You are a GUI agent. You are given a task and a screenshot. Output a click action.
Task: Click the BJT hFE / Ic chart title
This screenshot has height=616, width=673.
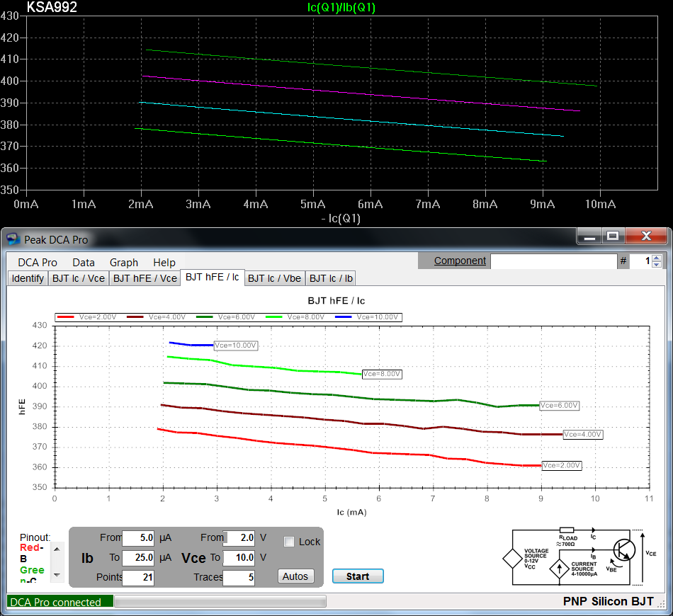click(336, 301)
